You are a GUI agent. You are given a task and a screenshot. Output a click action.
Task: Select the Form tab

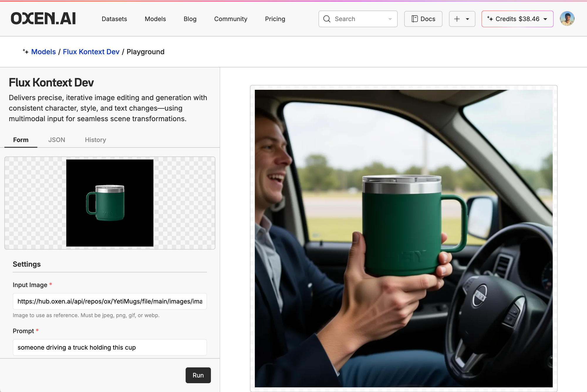pyautogui.click(x=21, y=140)
